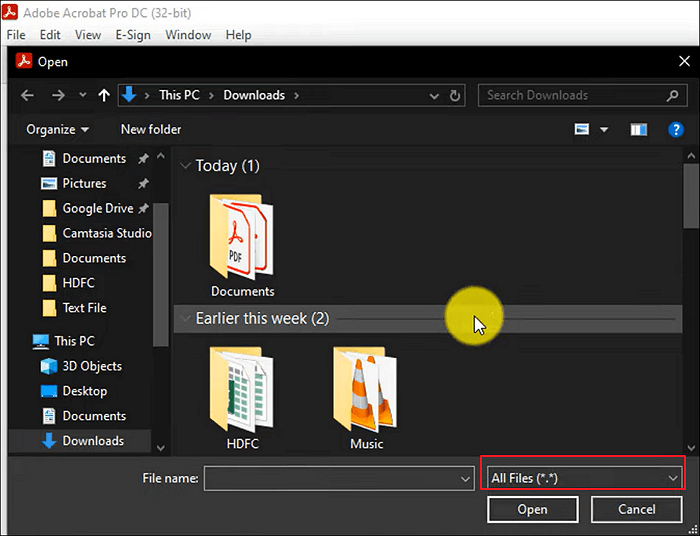Click the blue Downloads arrow in address bar

coord(129,95)
